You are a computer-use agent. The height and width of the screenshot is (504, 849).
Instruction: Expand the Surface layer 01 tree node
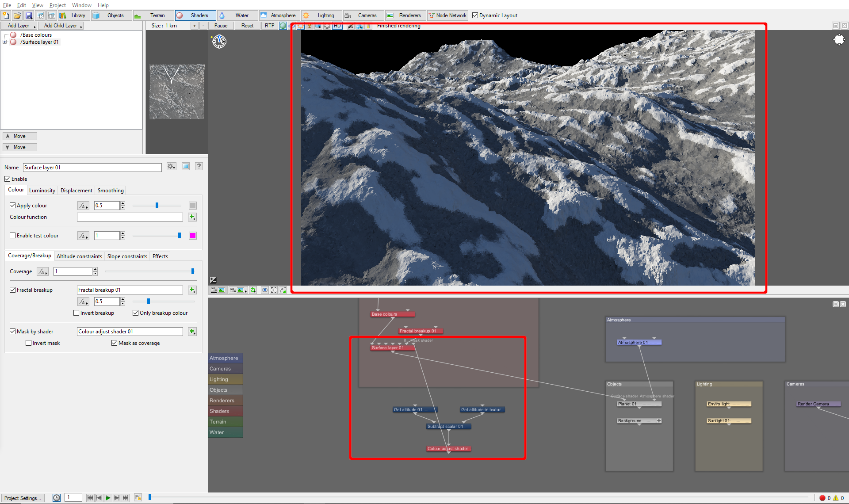[5, 42]
